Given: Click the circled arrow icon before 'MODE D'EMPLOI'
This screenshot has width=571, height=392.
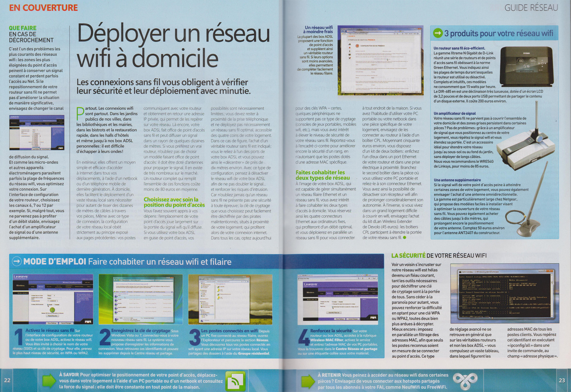Looking at the screenshot, I should click(x=17, y=261).
